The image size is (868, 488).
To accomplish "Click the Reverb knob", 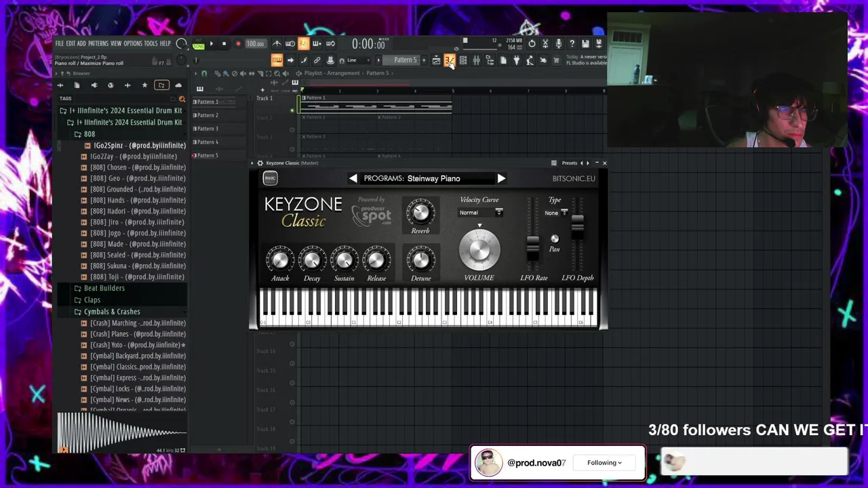I will pos(420,213).
